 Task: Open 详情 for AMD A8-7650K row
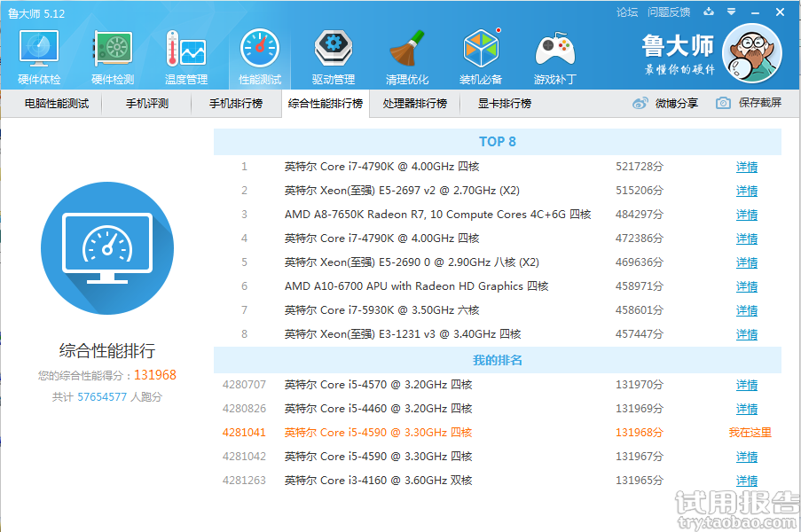tap(747, 215)
